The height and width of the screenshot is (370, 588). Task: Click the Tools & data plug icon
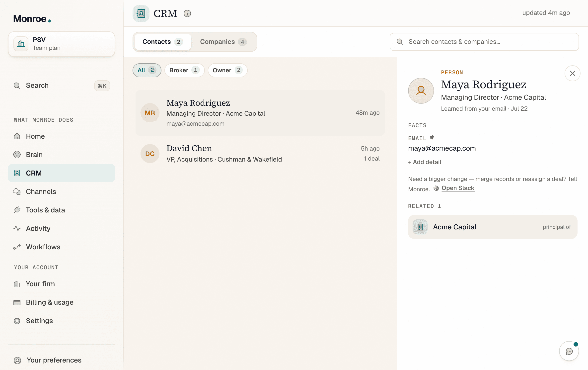[17, 210]
